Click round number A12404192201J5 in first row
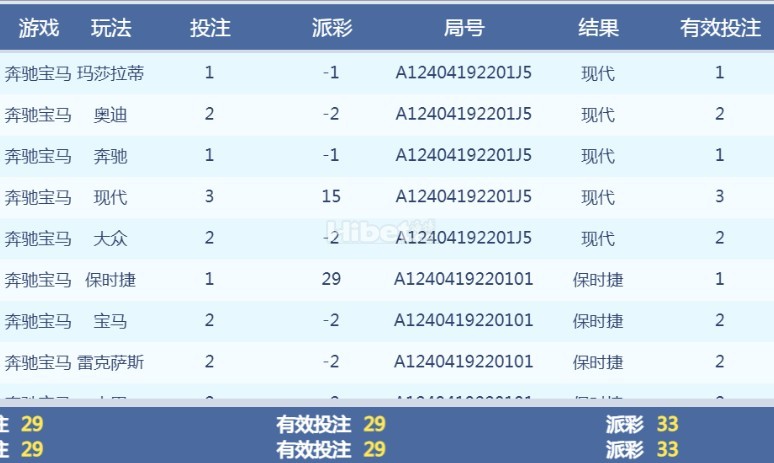Screen dimensions: 774x463 [464, 73]
